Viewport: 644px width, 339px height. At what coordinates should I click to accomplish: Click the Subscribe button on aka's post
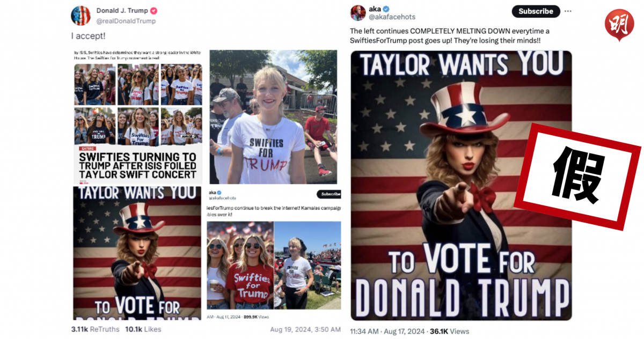coord(536,11)
